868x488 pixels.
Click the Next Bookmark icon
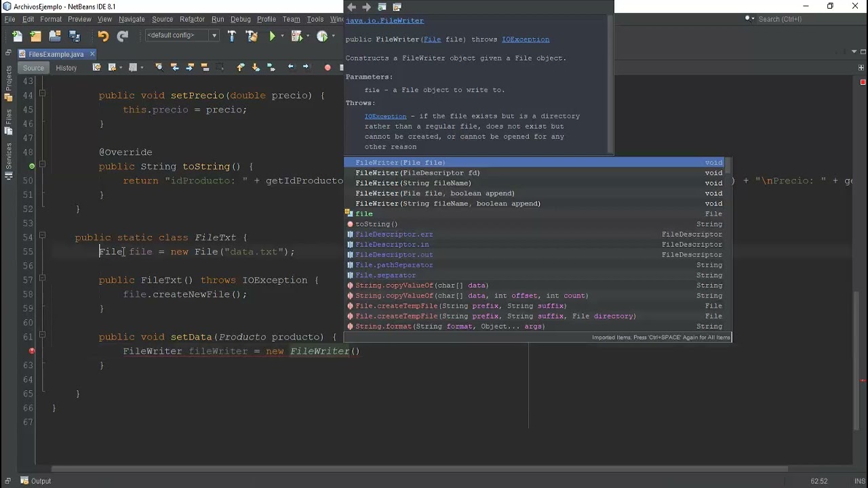click(256, 67)
